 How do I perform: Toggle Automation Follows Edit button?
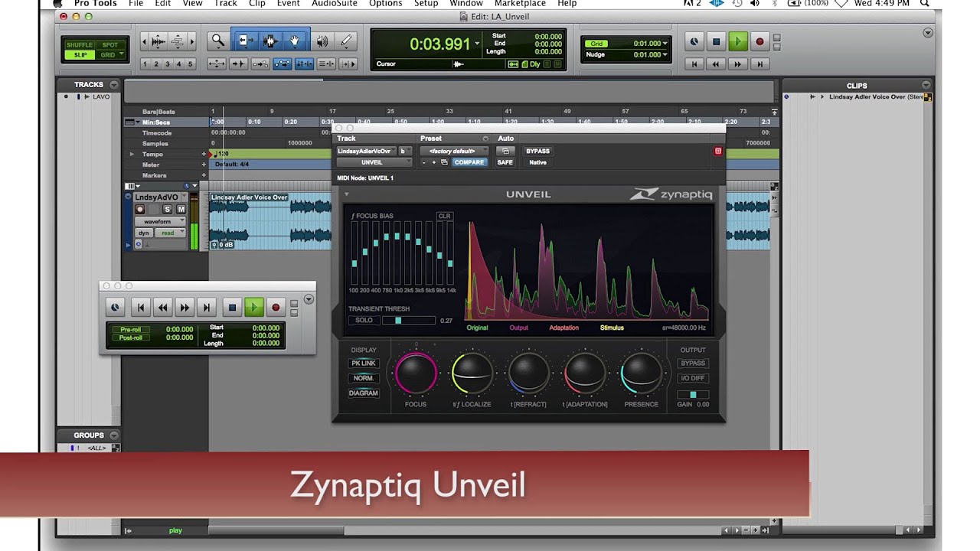click(283, 64)
